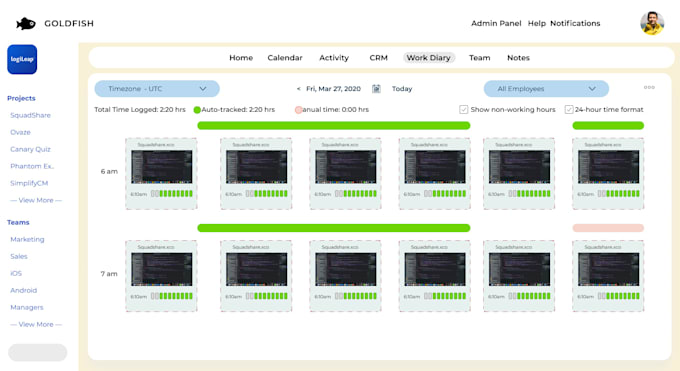
Task: Open last screenshot thumbnail in 6 am row
Action: (x=608, y=167)
